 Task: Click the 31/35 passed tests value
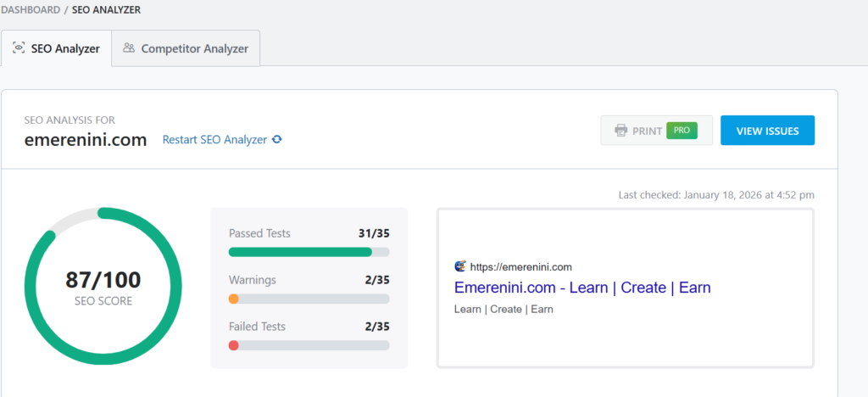[374, 233]
